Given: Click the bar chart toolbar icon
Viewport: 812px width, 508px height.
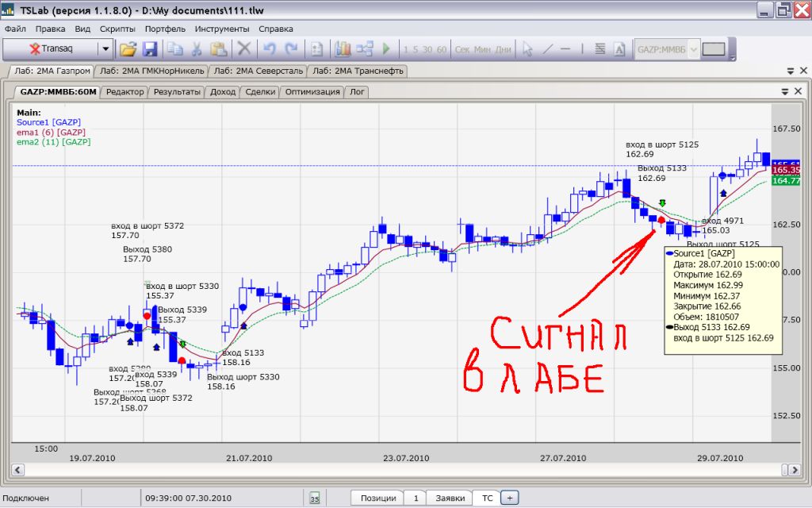Looking at the screenshot, I should [343, 49].
